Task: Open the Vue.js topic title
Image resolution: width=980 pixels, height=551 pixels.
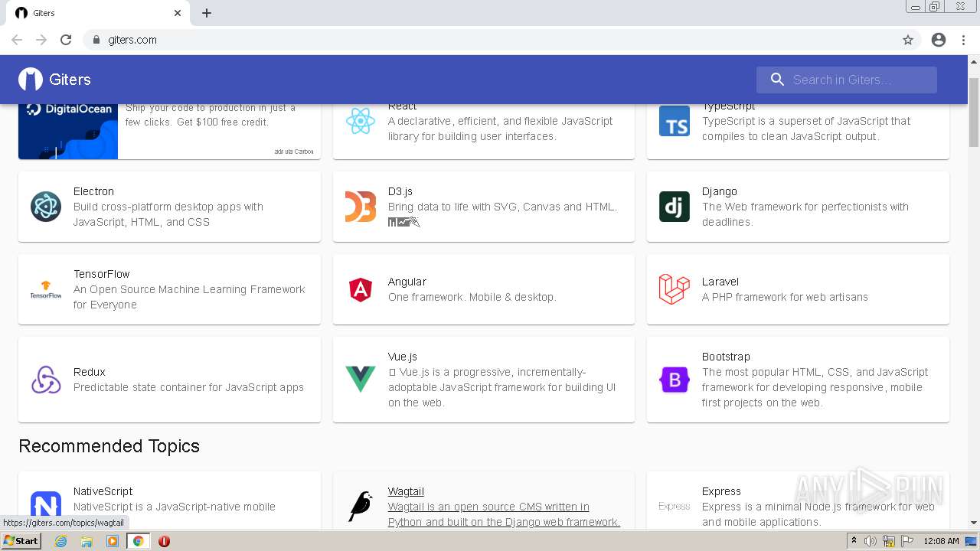Action: (x=403, y=357)
